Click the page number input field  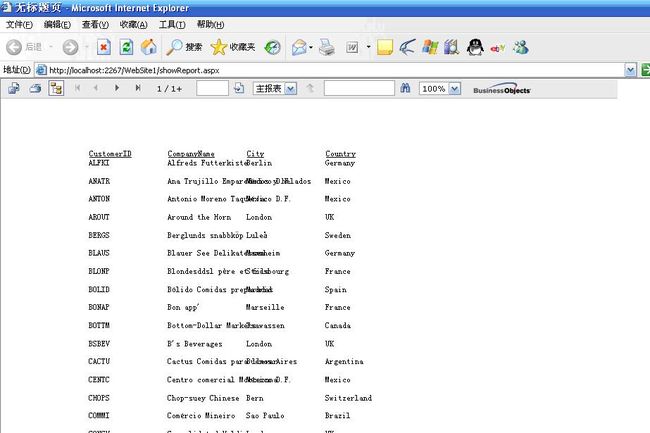212,88
